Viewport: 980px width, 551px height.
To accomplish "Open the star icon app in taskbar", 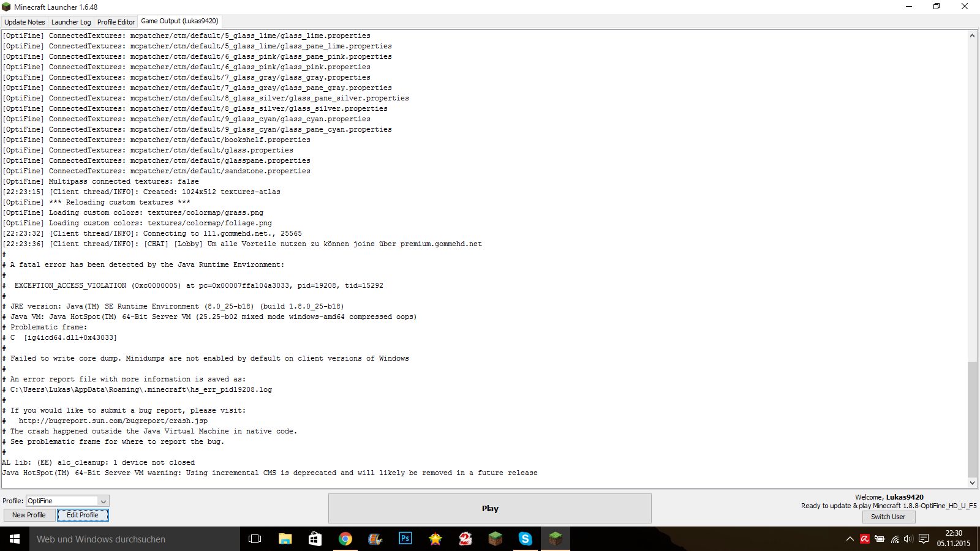I will coord(435,539).
